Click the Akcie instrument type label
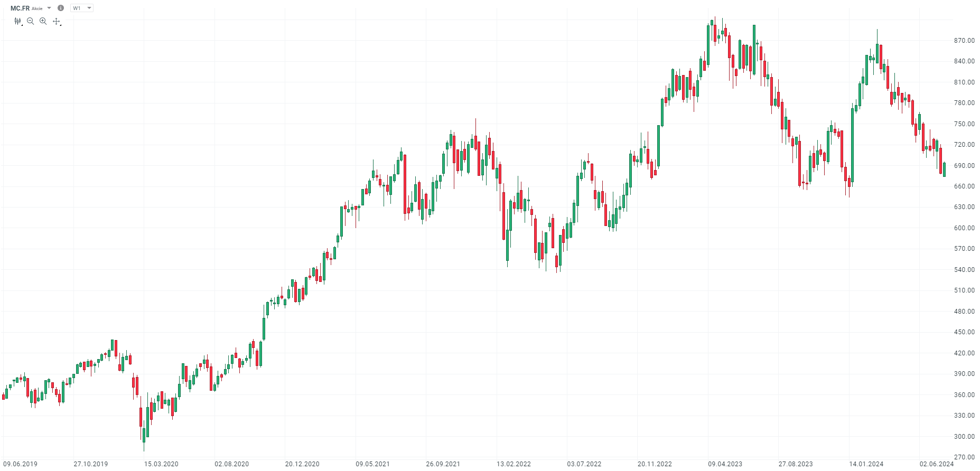This screenshot has height=471, width=980. pyautogui.click(x=37, y=8)
